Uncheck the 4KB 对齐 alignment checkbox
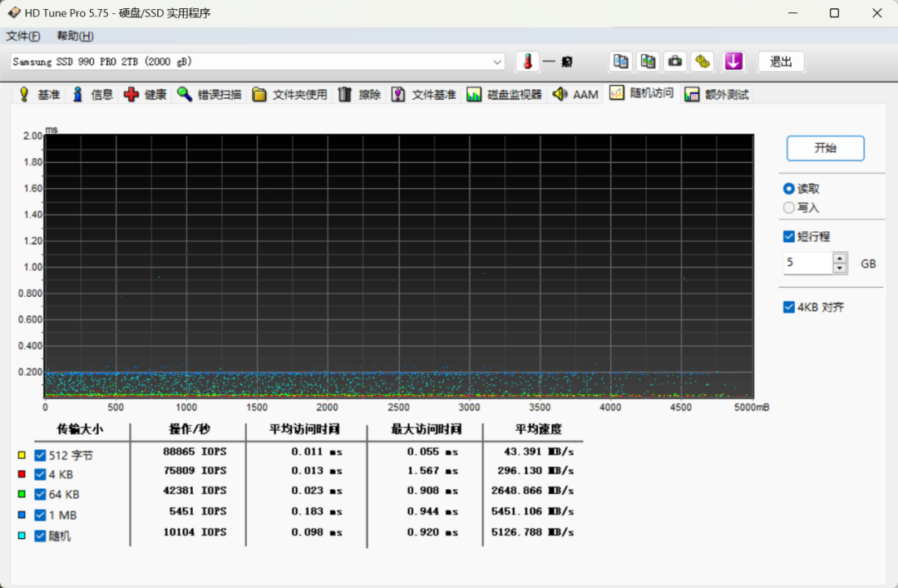The width and height of the screenshot is (898, 588). 788,308
